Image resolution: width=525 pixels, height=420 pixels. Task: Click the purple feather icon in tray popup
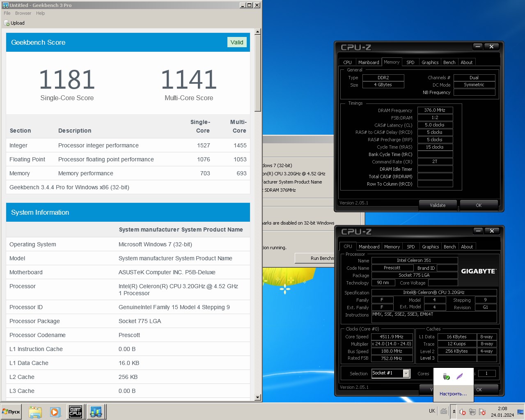tap(460, 376)
